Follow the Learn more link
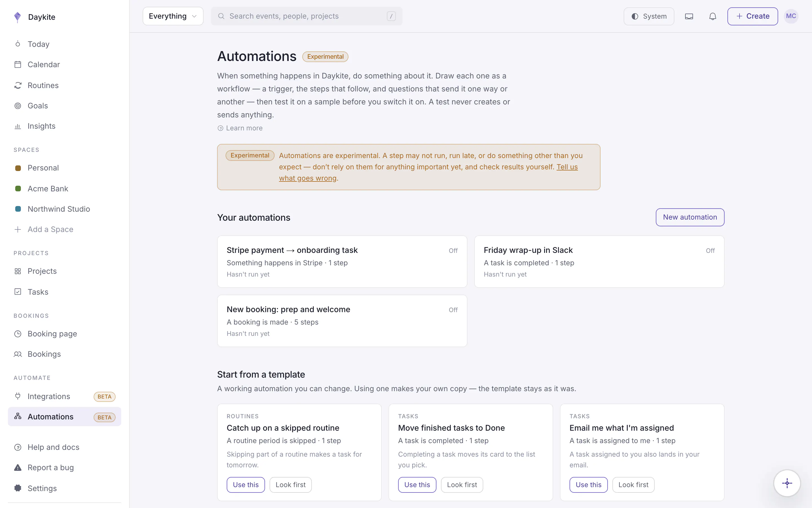 tap(240, 128)
